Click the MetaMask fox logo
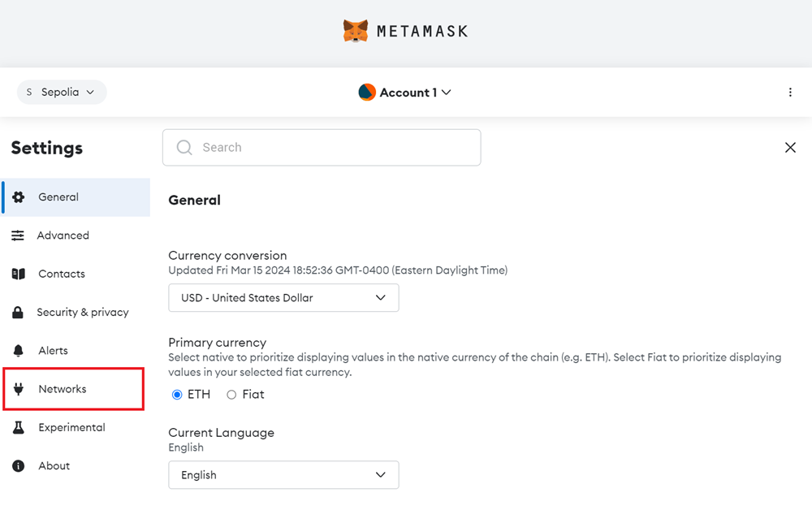This screenshot has width=812, height=510. click(355, 30)
